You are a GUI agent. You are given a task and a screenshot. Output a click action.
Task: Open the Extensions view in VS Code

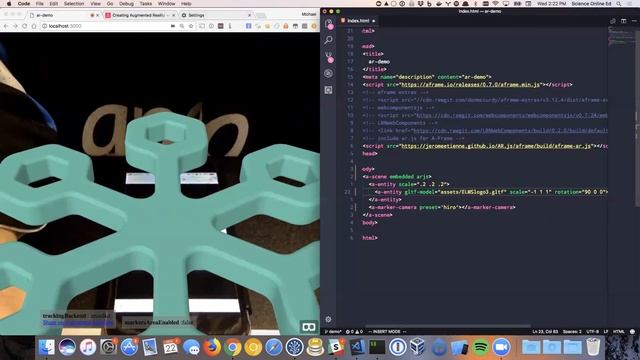329,90
